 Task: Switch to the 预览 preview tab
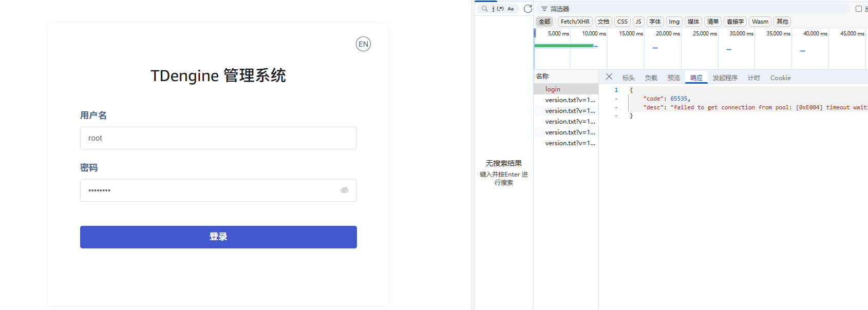pyautogui.click(x=673, y=78)
